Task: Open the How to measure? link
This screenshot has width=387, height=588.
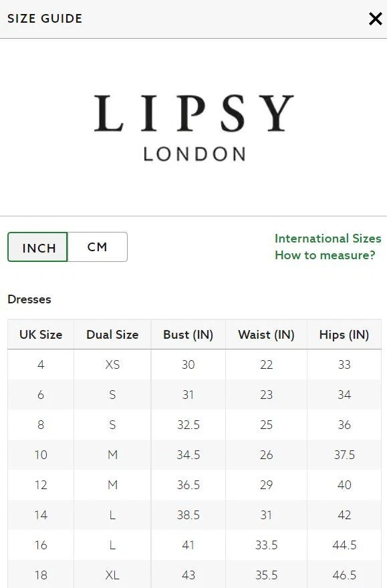Action: click(325, 255)
